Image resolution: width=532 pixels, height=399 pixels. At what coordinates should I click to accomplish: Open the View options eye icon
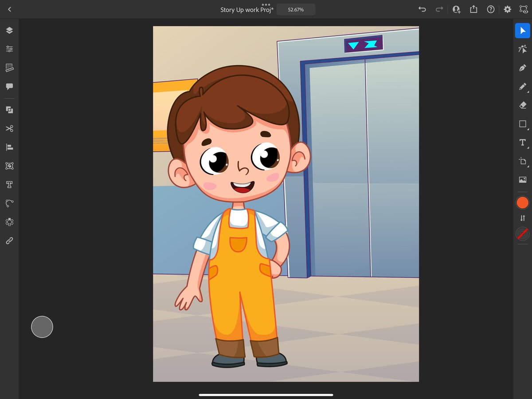point(523,9)
